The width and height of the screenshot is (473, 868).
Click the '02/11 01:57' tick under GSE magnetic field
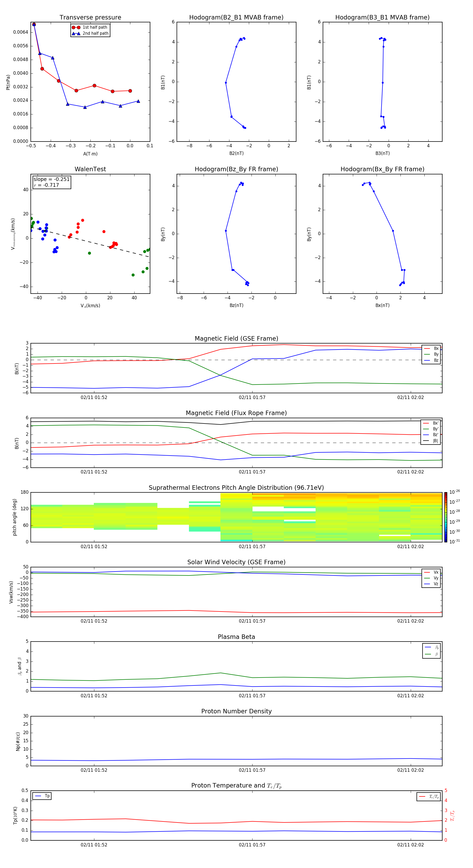(x=252, y=398)
